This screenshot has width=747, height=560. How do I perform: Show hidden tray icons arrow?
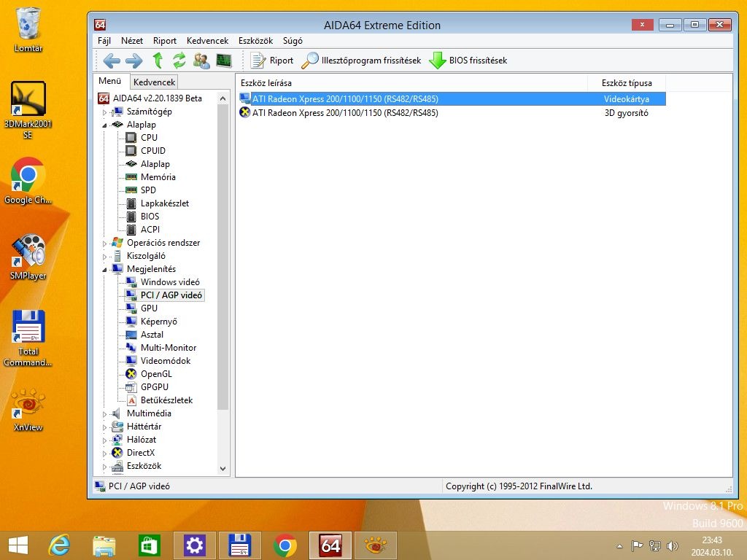(x=619, y=546)
